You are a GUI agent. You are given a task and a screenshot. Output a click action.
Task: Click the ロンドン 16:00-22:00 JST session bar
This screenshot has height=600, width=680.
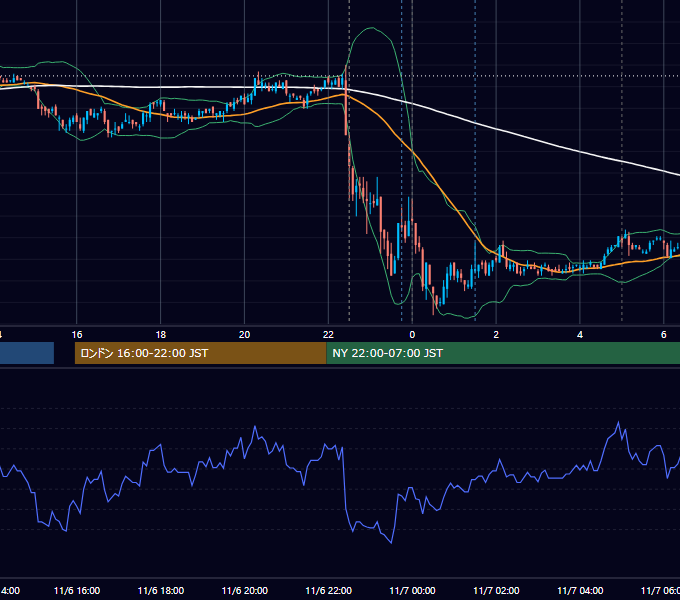[200, 353]
